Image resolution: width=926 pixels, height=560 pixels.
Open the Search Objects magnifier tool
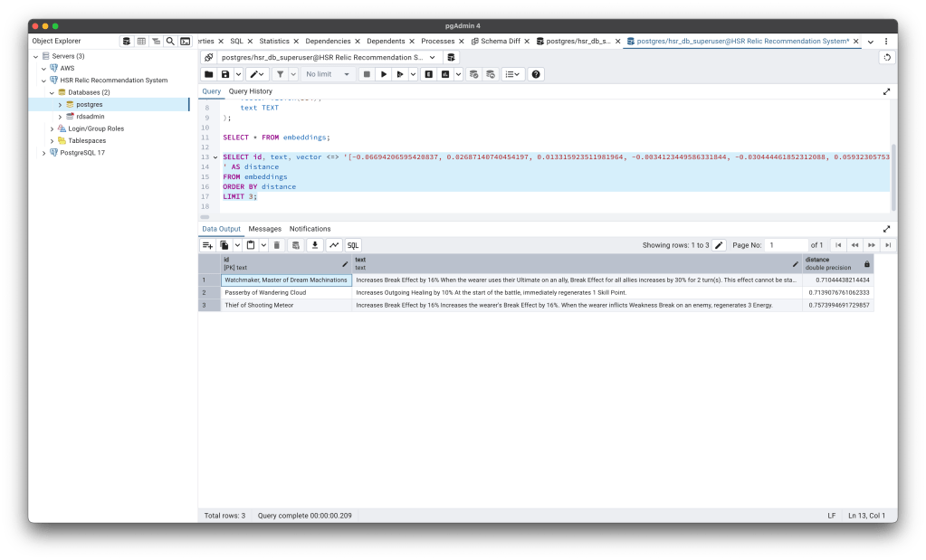click(x=170, y=41)
